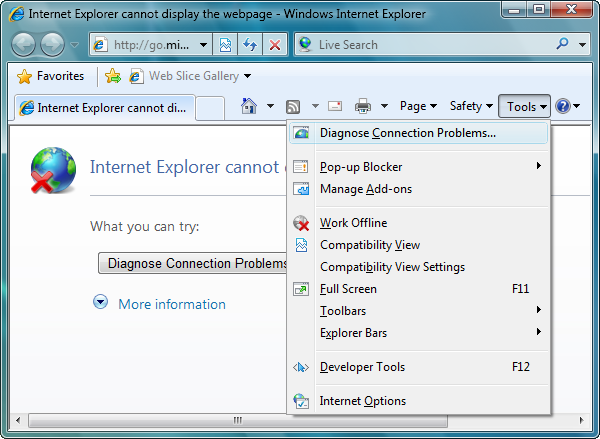The image size is (600, 439).
Task: Open the Safety menu
Action: coord(471,106)
